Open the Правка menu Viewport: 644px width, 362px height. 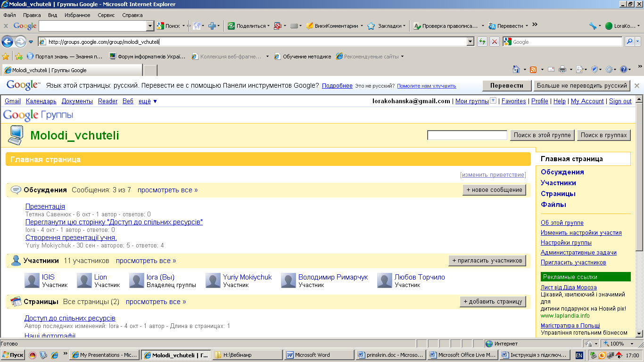click(x=32, y=15)
